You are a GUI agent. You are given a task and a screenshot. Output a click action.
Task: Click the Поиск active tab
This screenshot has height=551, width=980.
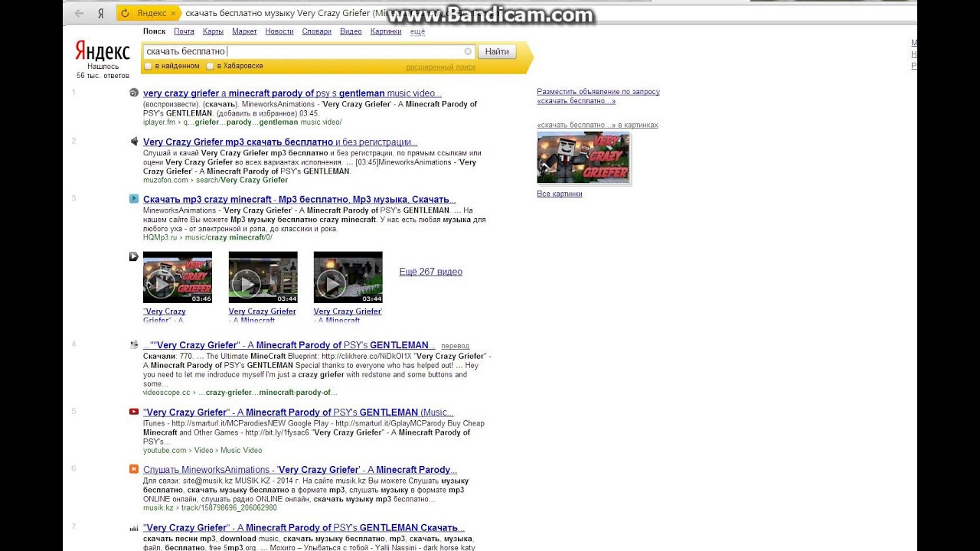click(154, 31)
